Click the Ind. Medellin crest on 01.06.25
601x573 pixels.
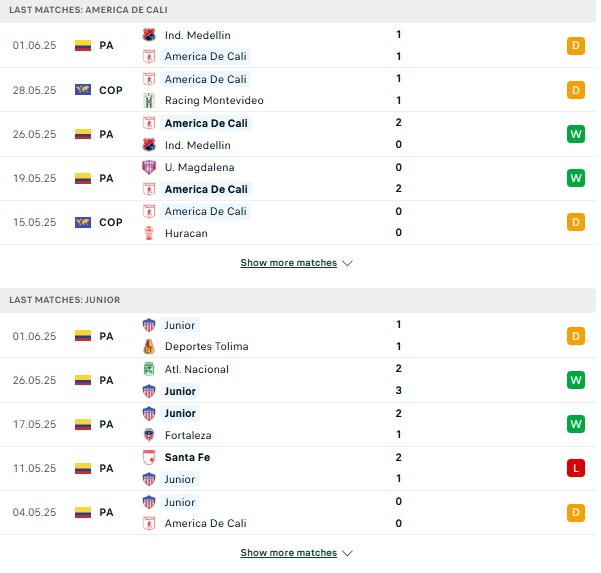(149, 35)
